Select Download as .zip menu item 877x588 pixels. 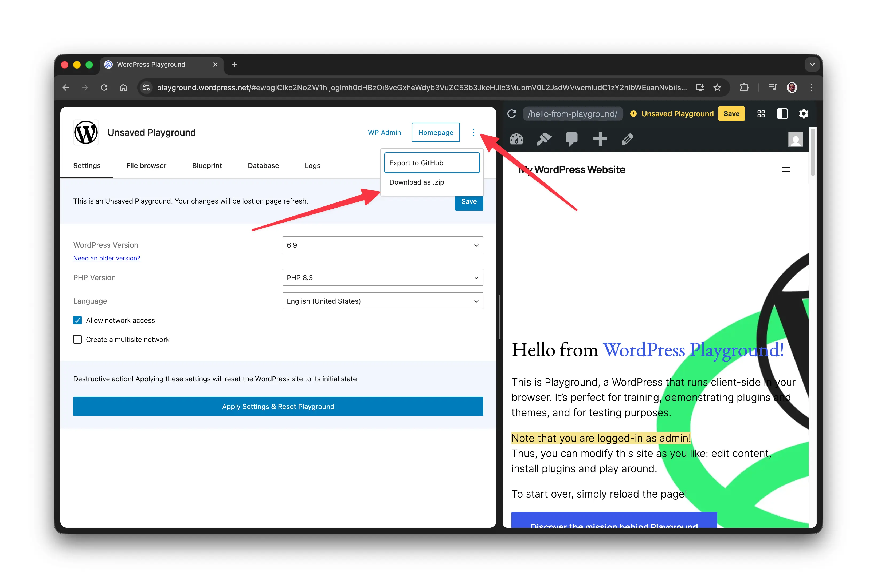(x=417, y=182)
